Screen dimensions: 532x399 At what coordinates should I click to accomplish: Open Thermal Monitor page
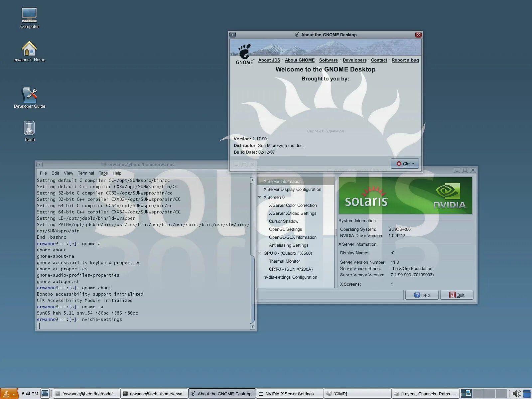[x=296, y=261]
